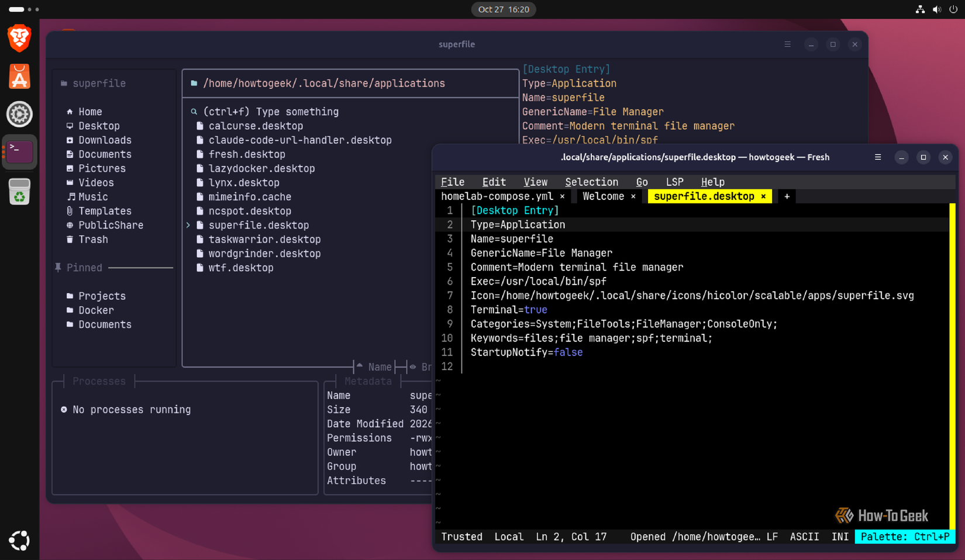Viewport: 965px width, 560px height.
Task: Click the ASCII encoding indicator
Action: [x=804, y=537]
